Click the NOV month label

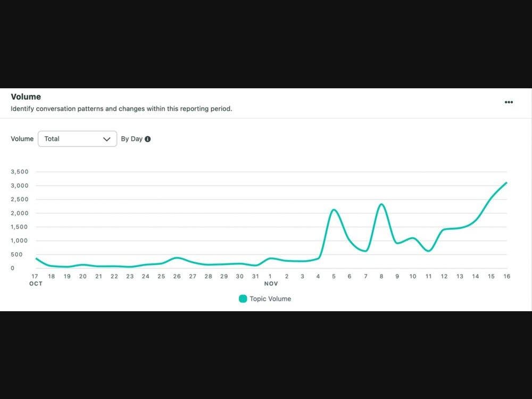point(271,284)
